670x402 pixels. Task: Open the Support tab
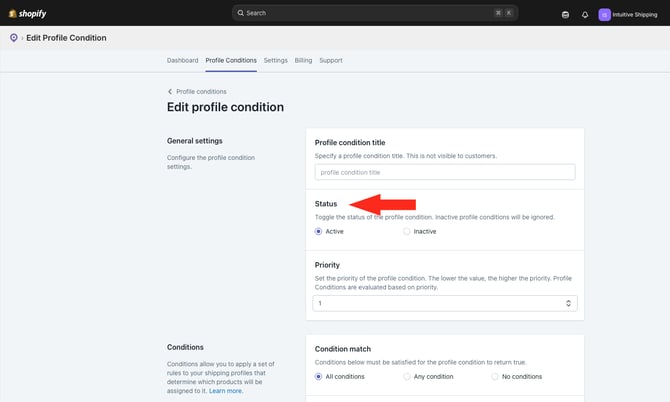coord(331,60)
